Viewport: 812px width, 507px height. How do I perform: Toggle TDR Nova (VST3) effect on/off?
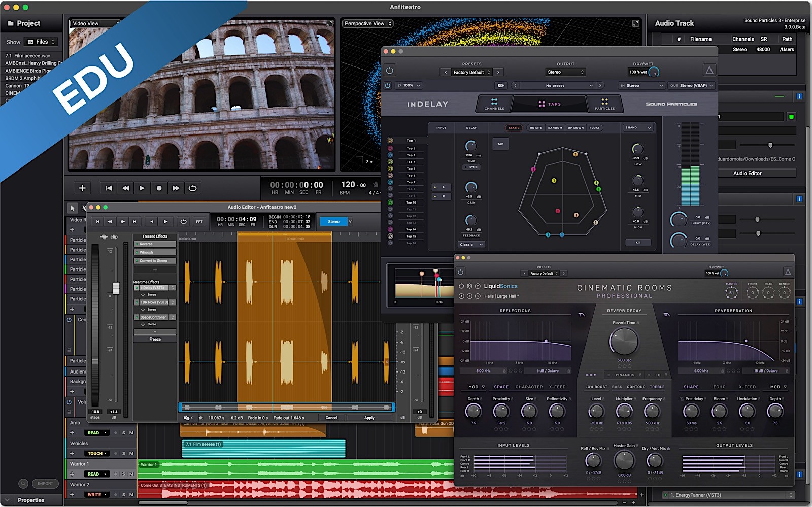[x=137, y=302]
